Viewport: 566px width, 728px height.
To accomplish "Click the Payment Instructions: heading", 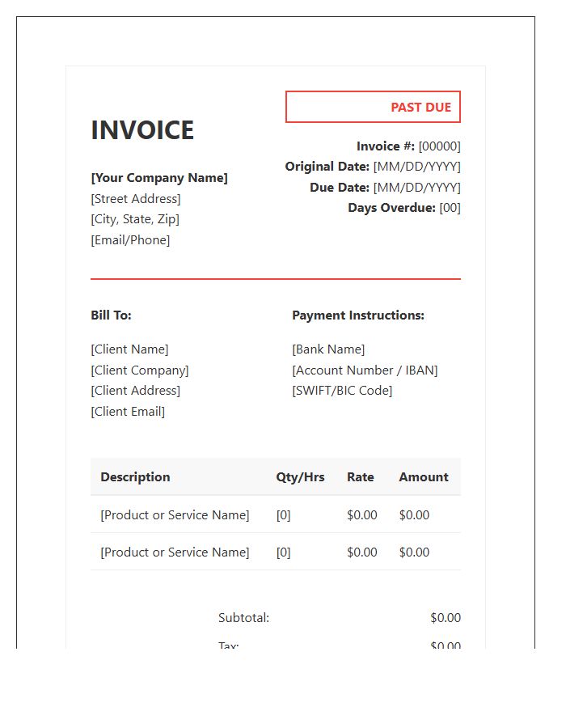I will (x=358, y=315).
